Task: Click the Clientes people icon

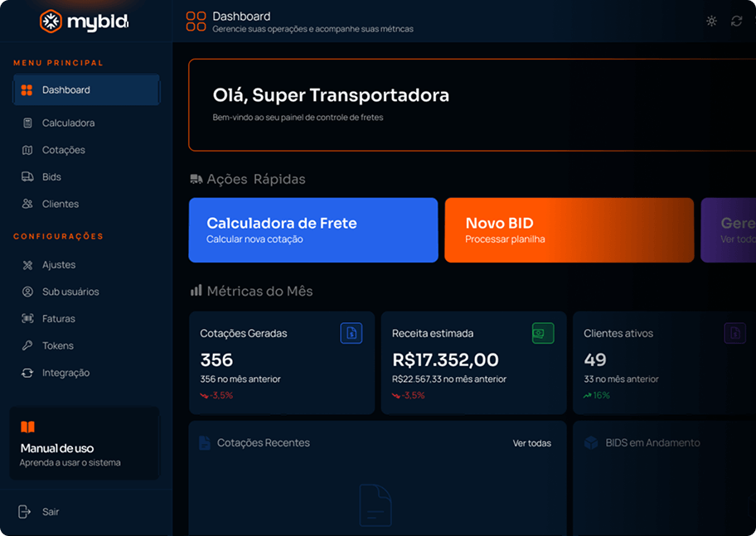Action: click(x=27, y=204)
